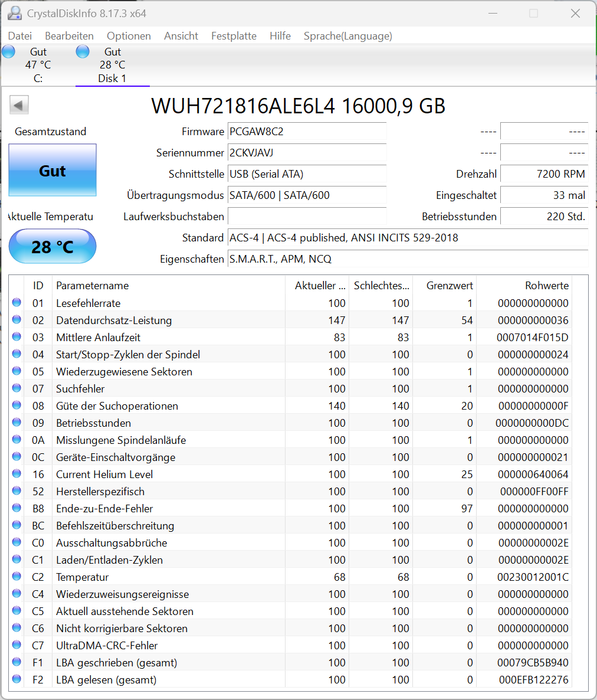Open the Datei menu

click(20, 36)
